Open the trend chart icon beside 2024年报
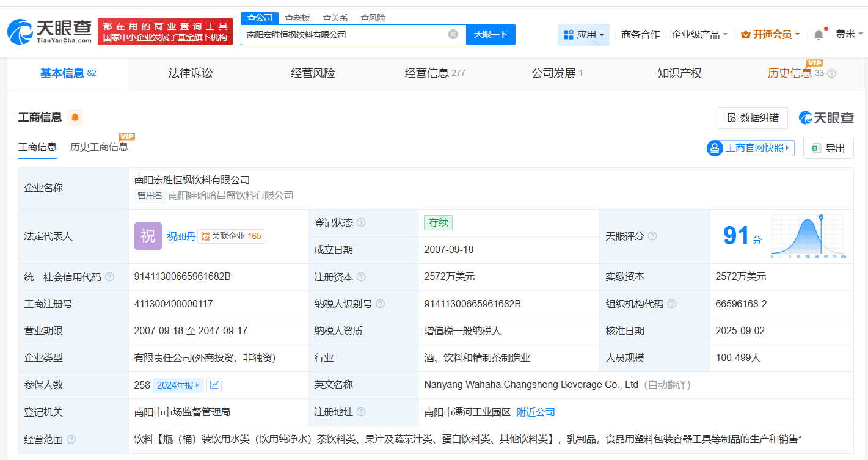868x460 pixels. pyautogui.click(x=213, y=385)
